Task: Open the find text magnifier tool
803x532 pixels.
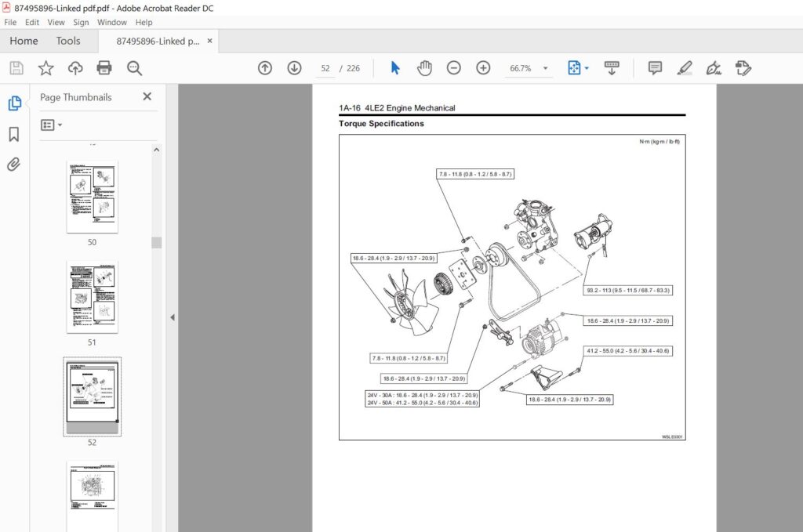Action: [134, 68]
